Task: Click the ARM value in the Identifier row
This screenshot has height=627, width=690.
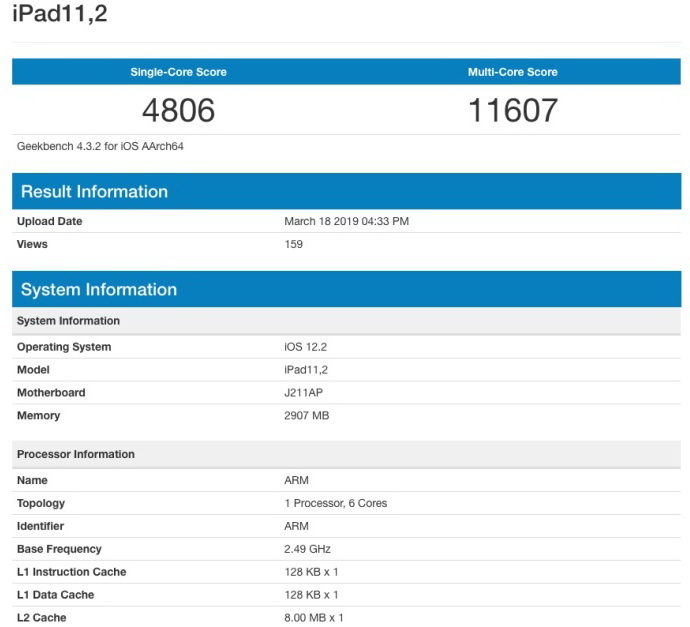Action: [296, 526]
